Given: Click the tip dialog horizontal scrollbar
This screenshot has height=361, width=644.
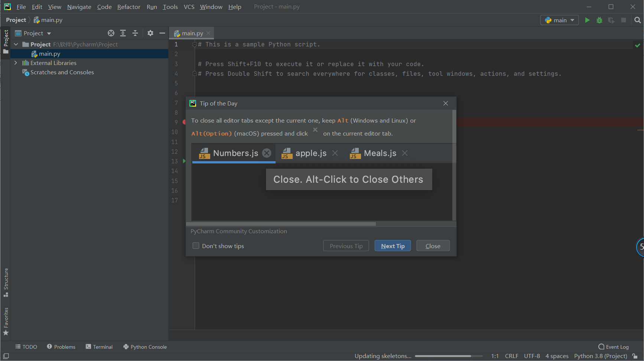Looking at the screenshot, I should (x=281, y=224).
